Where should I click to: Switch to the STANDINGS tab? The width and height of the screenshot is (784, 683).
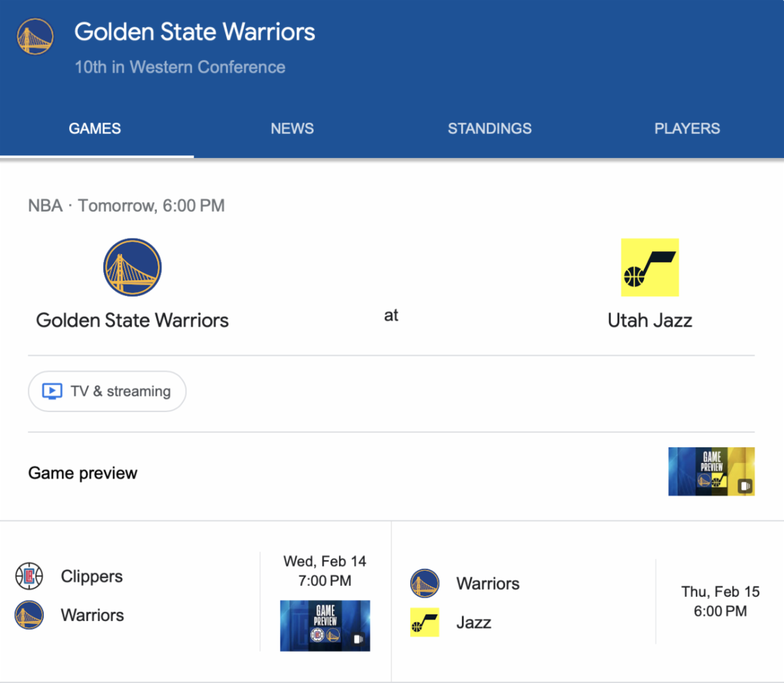pos(489,129)
